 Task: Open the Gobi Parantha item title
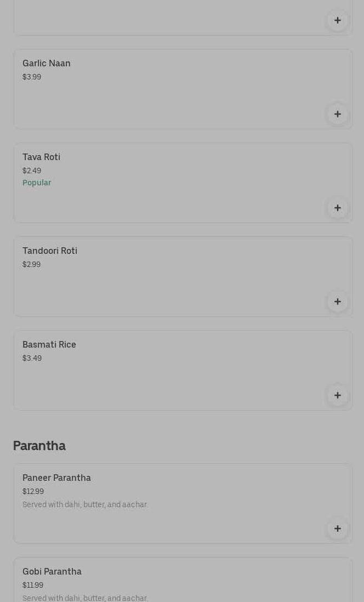click(52, 572)
